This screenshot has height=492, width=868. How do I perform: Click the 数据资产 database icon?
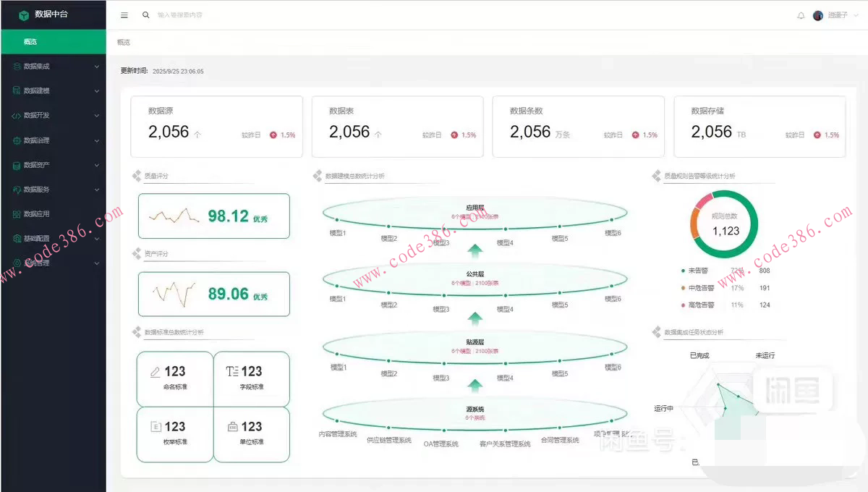coord(17,165)
